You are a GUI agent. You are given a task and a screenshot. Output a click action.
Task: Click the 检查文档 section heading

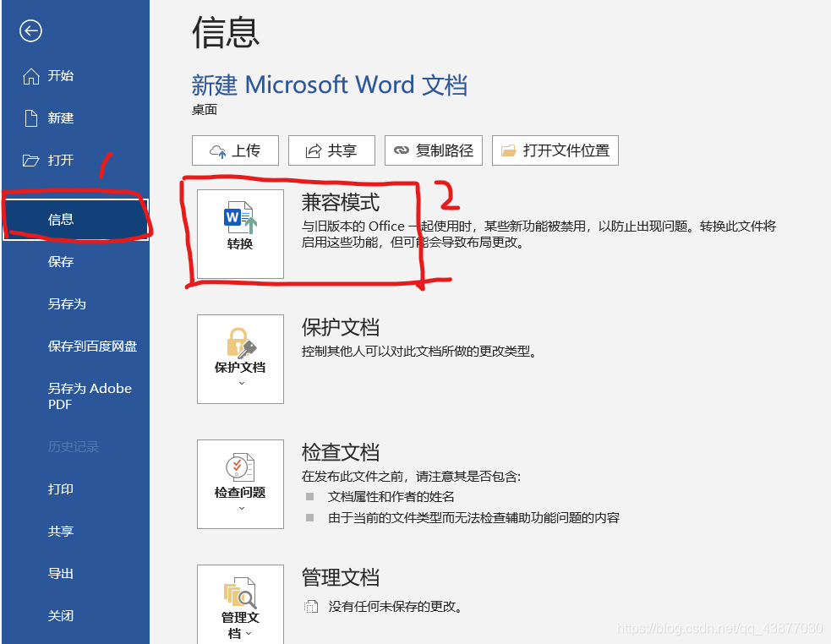point(340,453)
